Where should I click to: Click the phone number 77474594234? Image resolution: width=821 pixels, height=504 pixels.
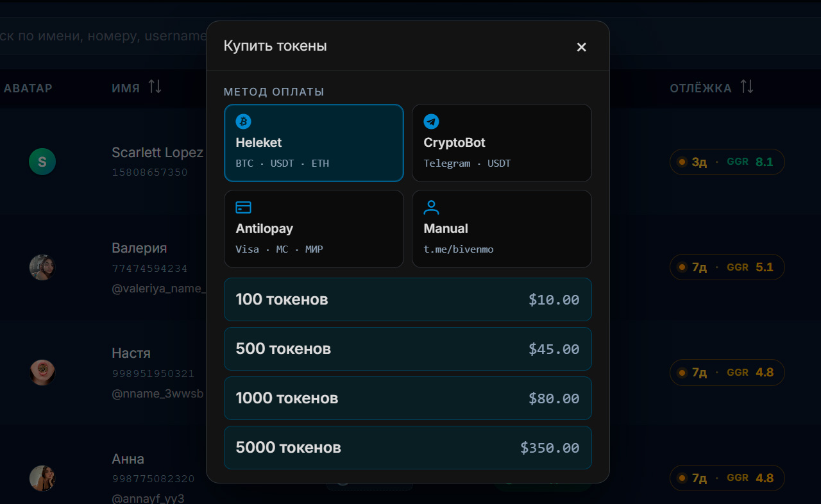pyautogui.click(x=150, y=269)
